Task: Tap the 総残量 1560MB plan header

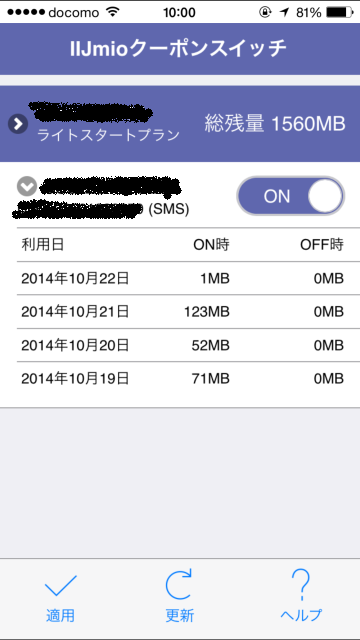Action: pyautogui.click(x=180, y=124)
